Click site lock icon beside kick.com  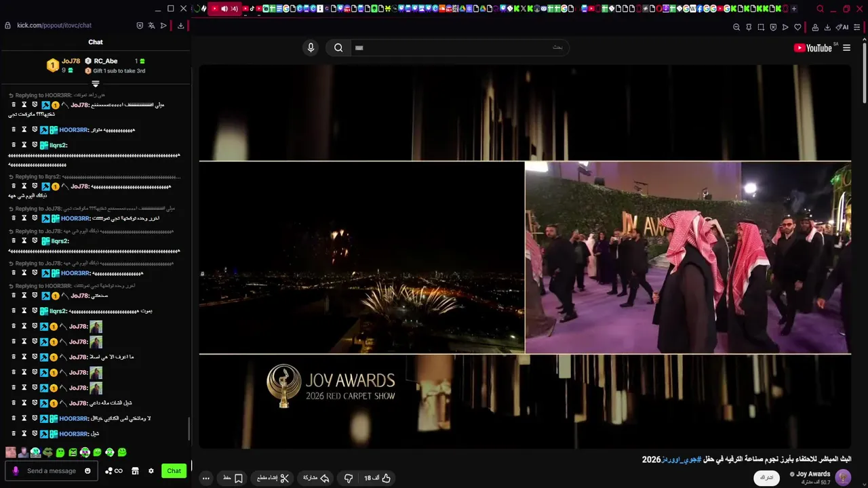coord(7,26)
